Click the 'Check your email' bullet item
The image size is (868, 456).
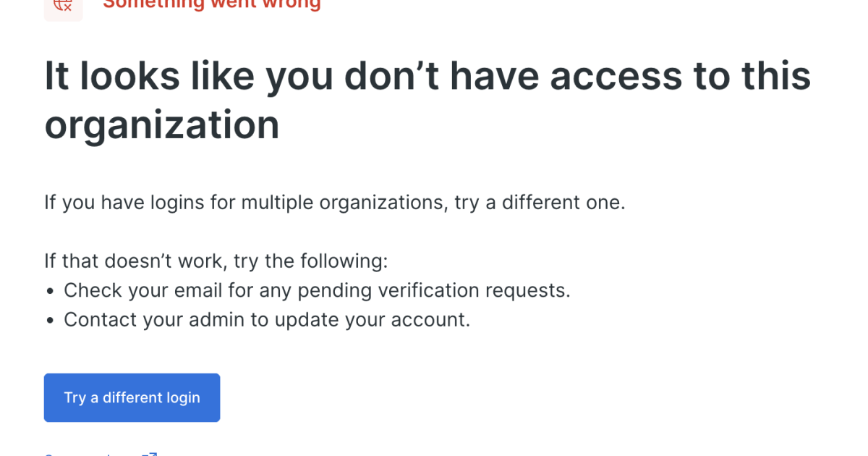point(317,290)
